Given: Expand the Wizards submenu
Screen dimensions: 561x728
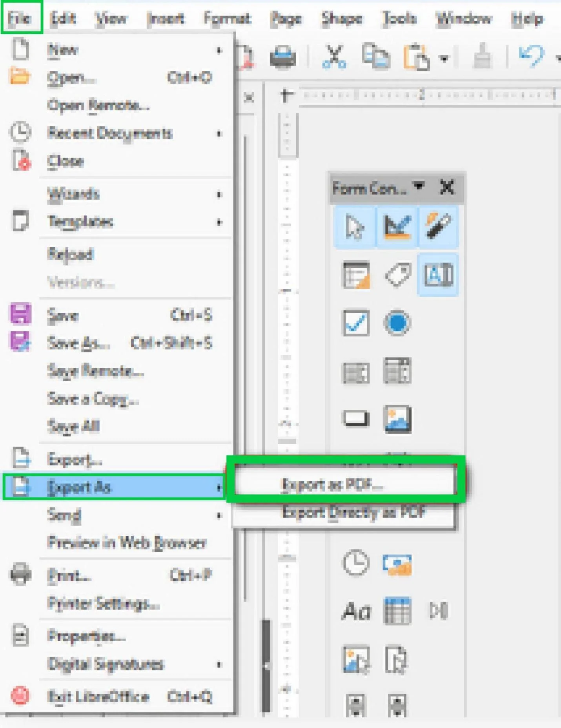Looking at the screenshot, I should pyautogui.click(x=118, y=194).
